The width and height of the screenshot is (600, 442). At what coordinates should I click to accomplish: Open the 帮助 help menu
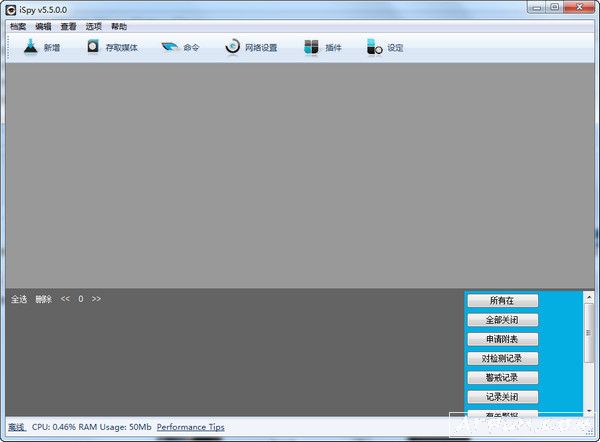(119, 26)
